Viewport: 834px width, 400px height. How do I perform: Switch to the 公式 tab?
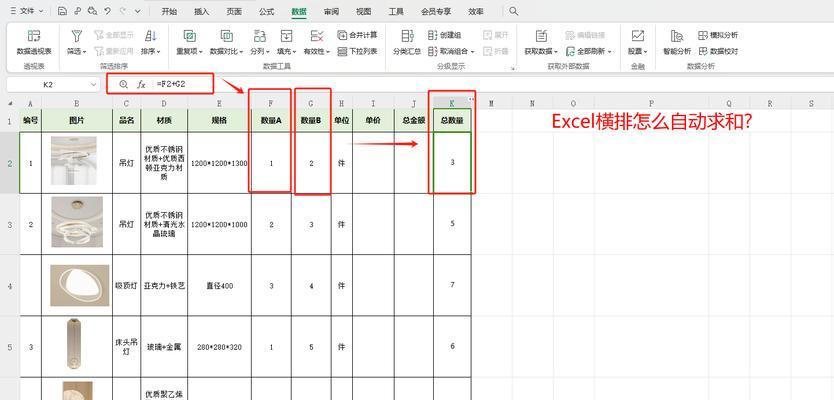click(266, 11)
